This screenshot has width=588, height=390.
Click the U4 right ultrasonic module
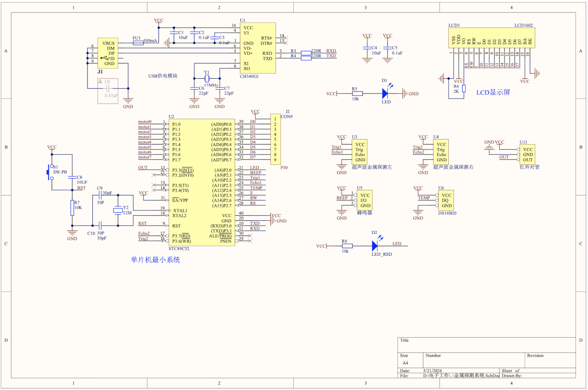pos(441,152)
